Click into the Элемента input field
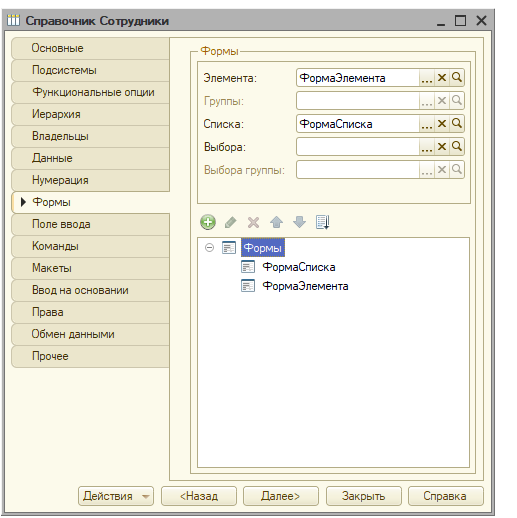 [357, 78]
